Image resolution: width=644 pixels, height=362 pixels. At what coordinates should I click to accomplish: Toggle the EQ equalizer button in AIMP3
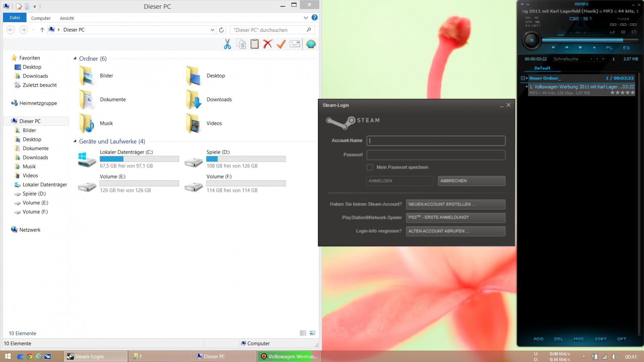tap(626, 48)
